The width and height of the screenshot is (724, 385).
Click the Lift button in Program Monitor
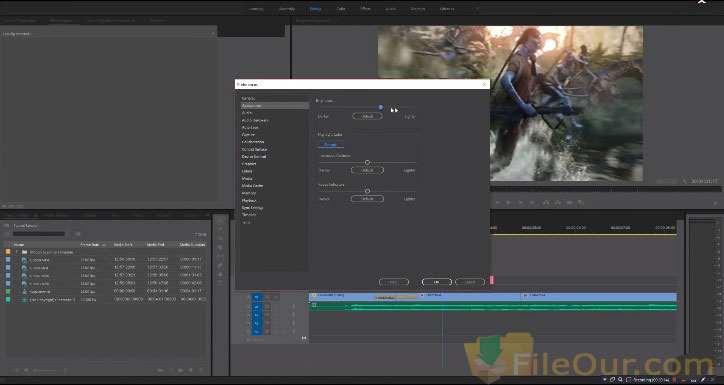[546, 203]
